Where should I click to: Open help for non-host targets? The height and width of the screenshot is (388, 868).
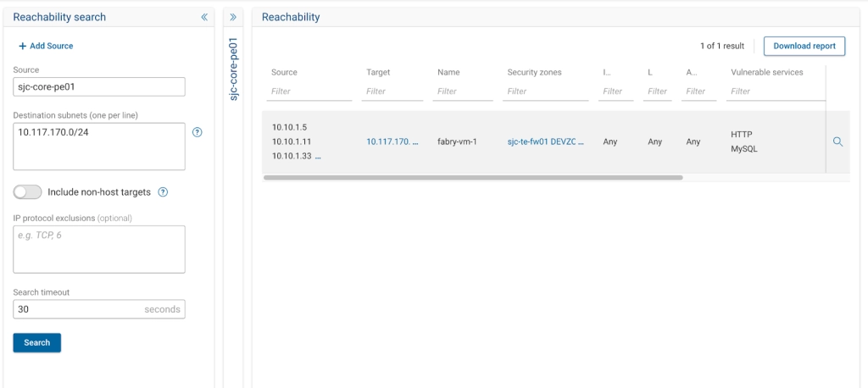point(163,192)
